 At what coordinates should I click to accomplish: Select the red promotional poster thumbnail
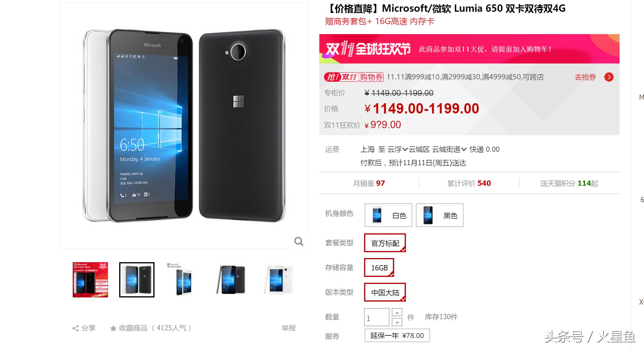click(x=90, y=280)
